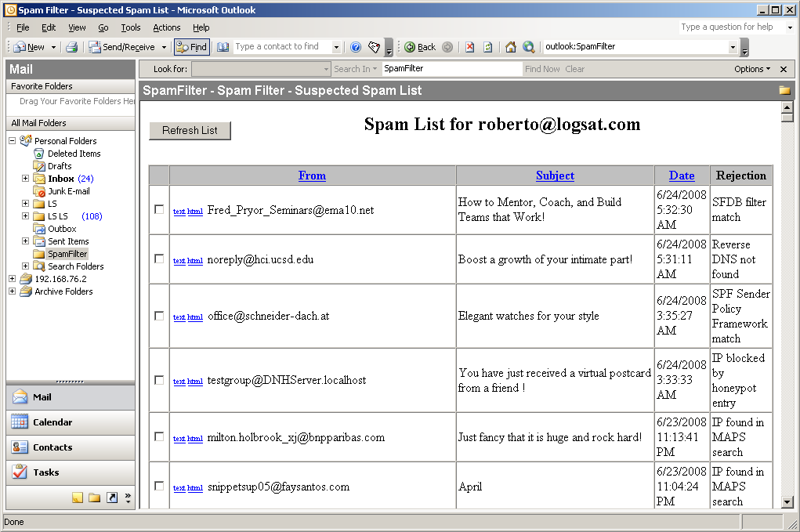Click the blue Help question mark icon
Screen dimensions: 800x532
356,47
